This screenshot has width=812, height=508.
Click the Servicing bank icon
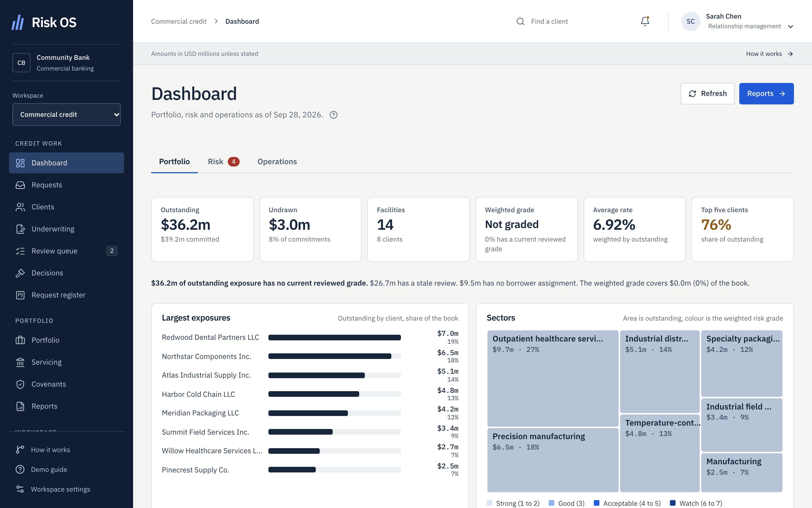pyautogui.click(x=21, y=362)
